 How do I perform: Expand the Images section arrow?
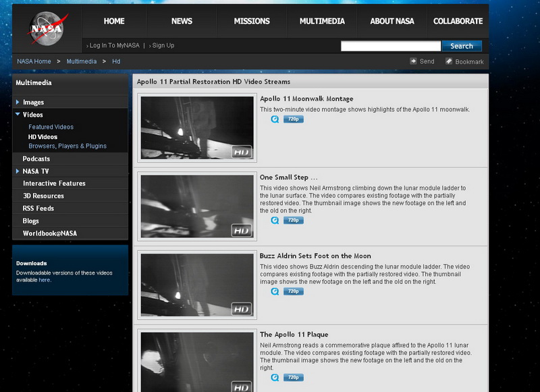click(x=18, y=102)
